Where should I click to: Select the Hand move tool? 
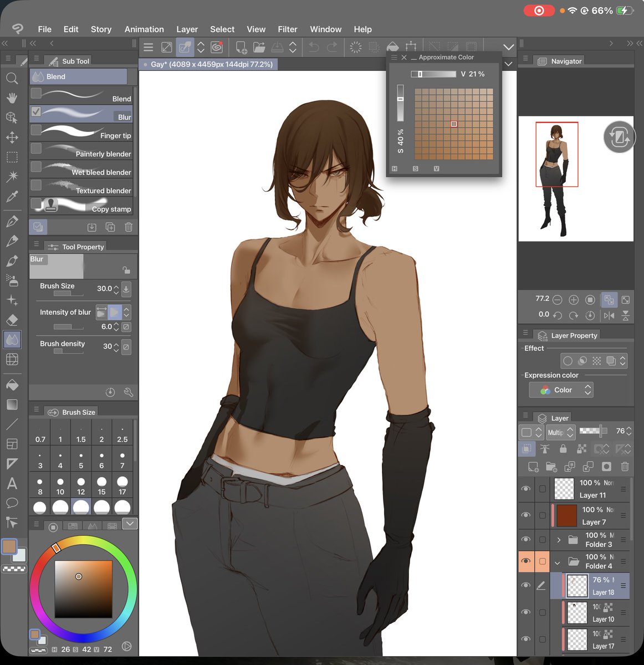coord(12,98)
